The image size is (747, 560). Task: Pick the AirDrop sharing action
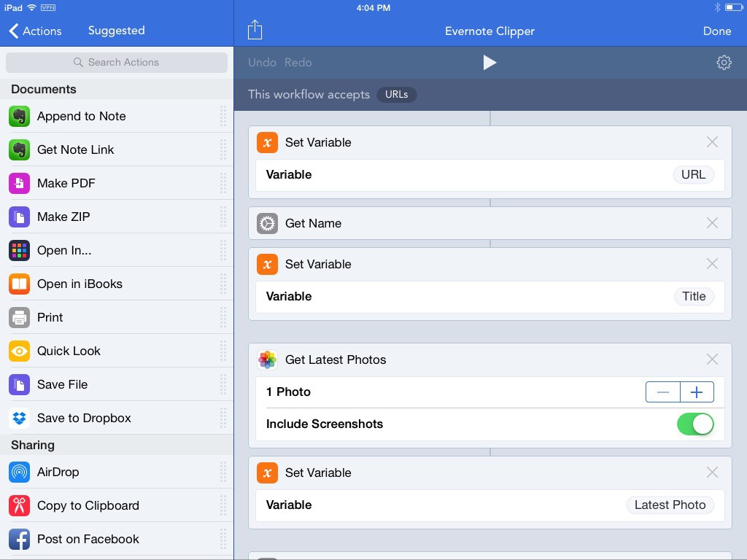[x=58, y=472]
